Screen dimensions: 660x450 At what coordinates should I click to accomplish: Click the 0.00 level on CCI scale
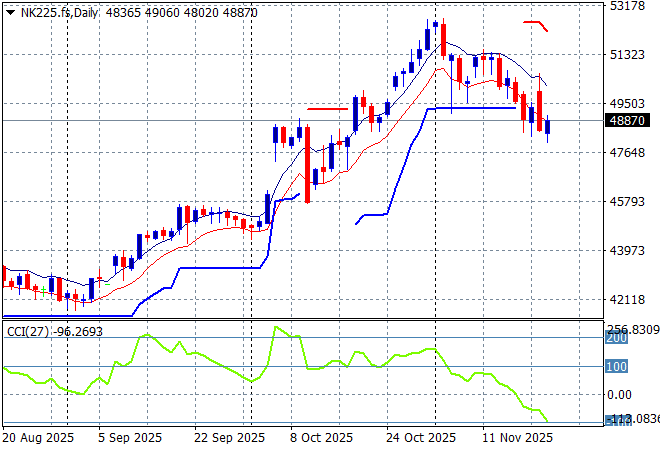coord(620,394)
